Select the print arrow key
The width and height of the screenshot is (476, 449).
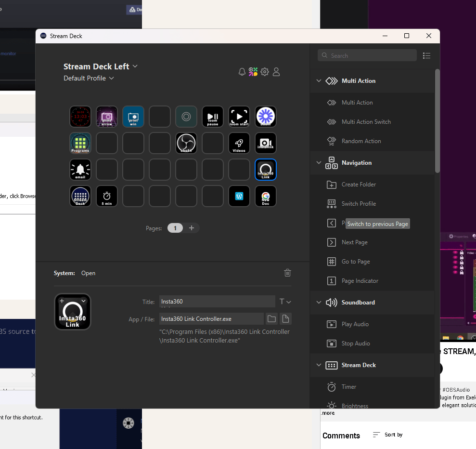[x=107, y=117]
